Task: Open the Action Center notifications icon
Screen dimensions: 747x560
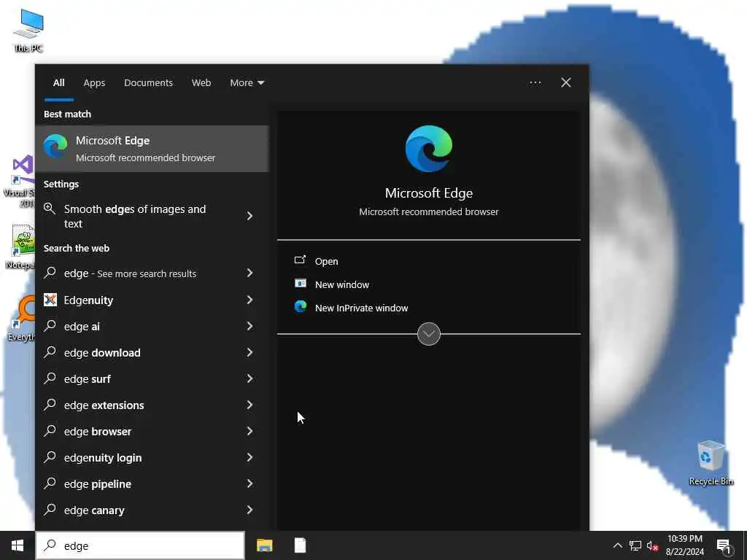Action: (724, 545)
